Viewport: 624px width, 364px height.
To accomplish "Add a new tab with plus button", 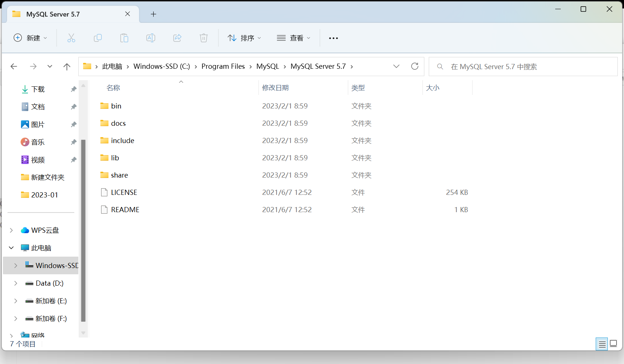I will pos(154,14).
